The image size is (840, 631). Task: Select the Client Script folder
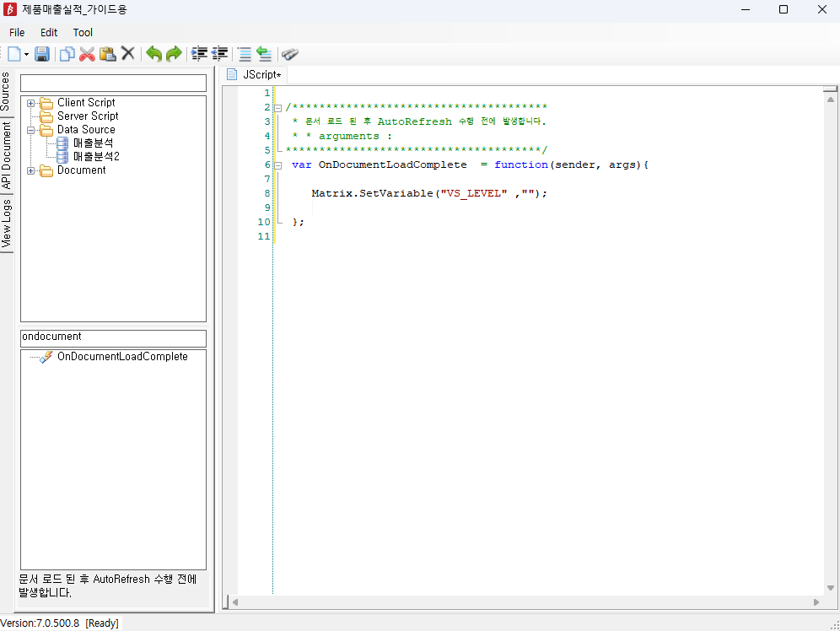(x=86, y=102)
